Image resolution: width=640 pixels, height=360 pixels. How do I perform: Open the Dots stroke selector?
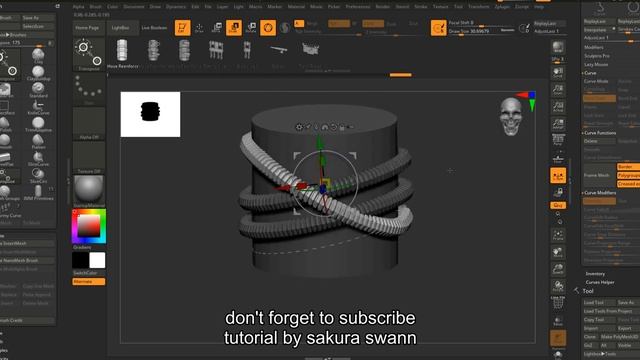click(89, 90)
